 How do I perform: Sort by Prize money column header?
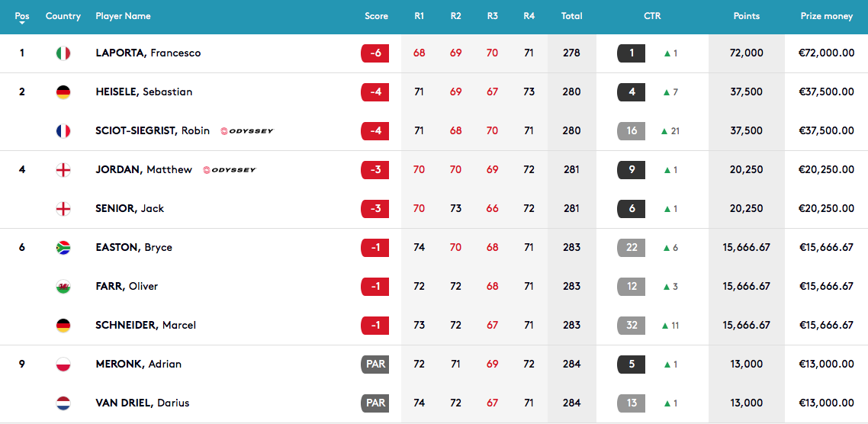point(827,16)
